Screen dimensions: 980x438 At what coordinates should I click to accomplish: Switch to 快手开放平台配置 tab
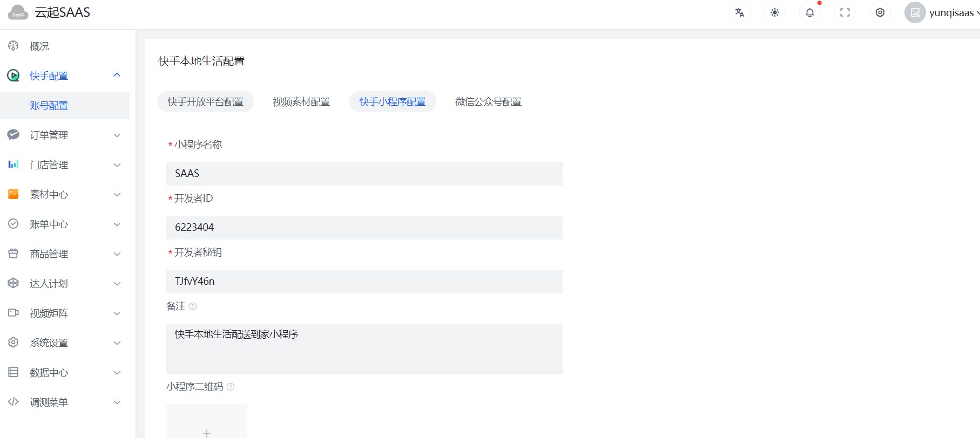pyautogui.click(x=206, y=101)
